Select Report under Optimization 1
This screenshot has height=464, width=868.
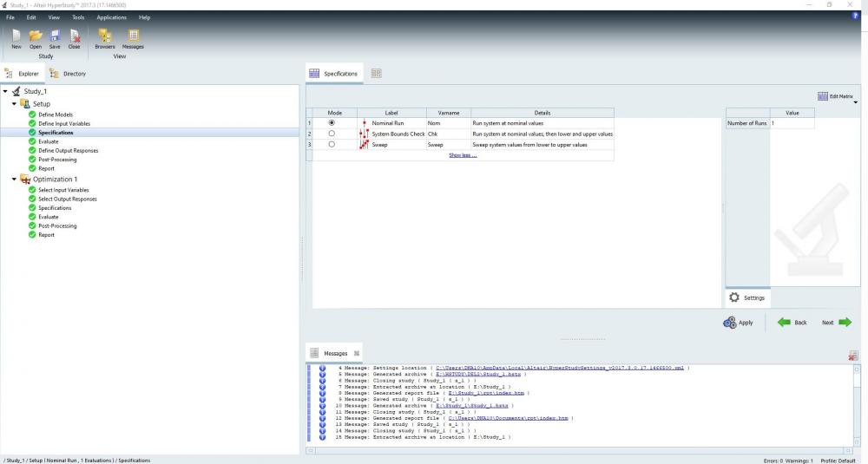coord(47,234)
